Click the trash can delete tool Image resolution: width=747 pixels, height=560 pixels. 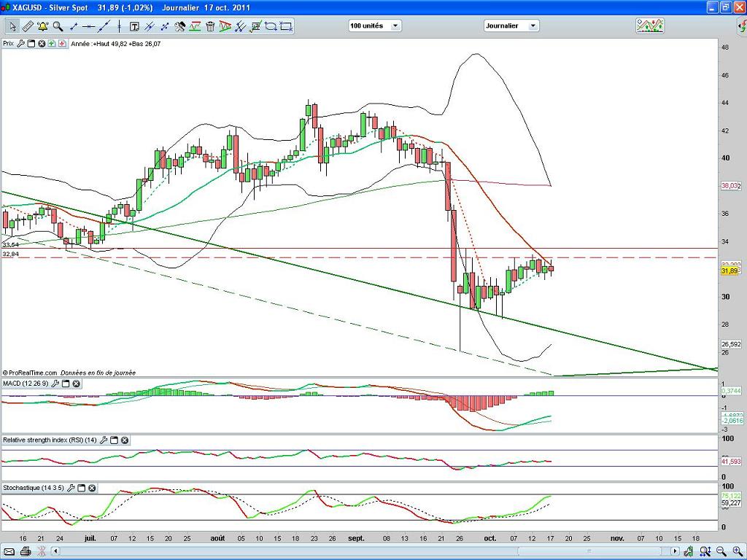tap(210, 26)
